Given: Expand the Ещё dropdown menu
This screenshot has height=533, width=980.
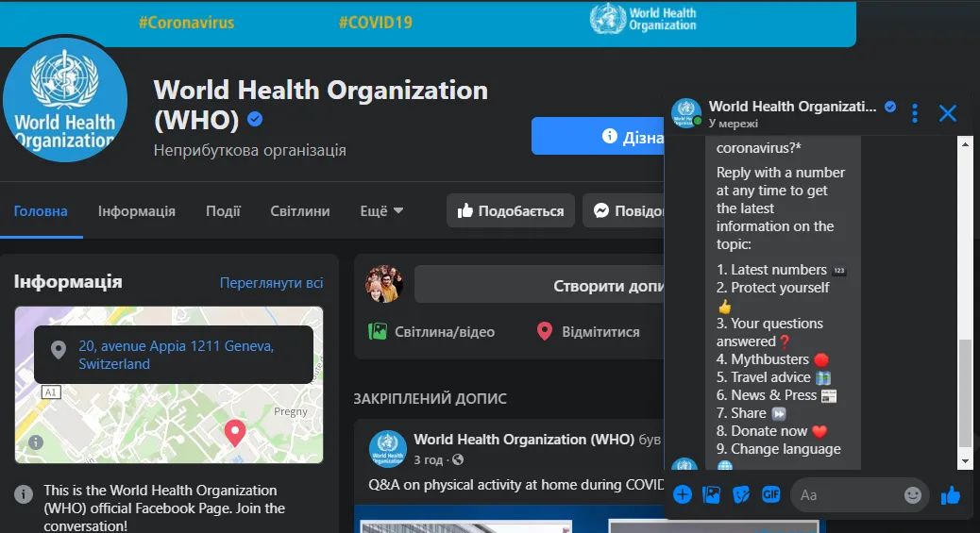Looking at the screenshot, I should tap(381, 211).
